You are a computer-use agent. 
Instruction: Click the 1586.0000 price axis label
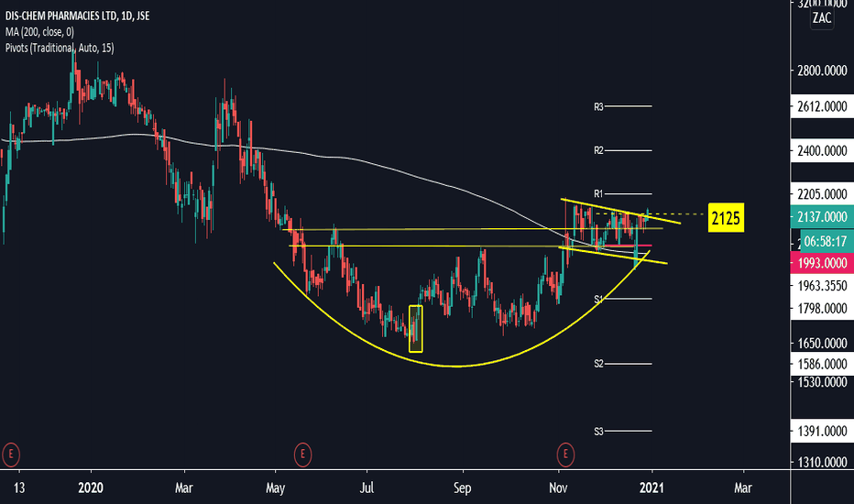coord(822,364)
